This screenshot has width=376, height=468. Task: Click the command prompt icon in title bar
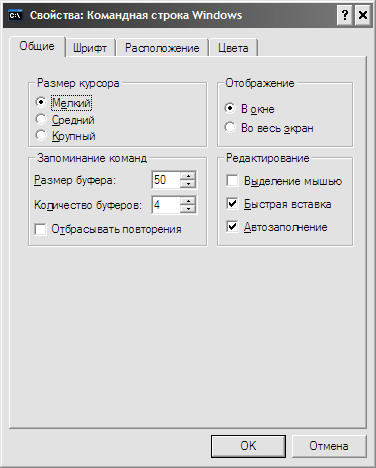tap(16, 15)
